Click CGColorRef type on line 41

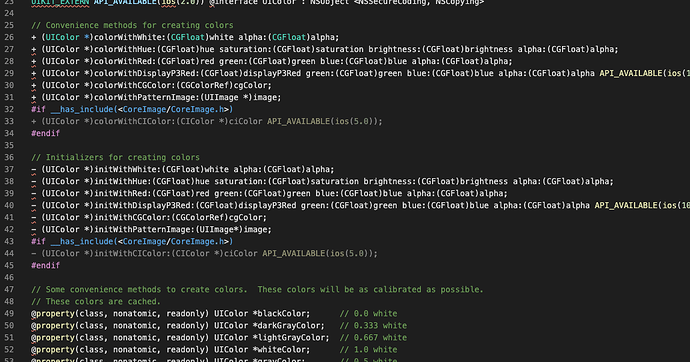pyautogui.click(x=200, y=217)
